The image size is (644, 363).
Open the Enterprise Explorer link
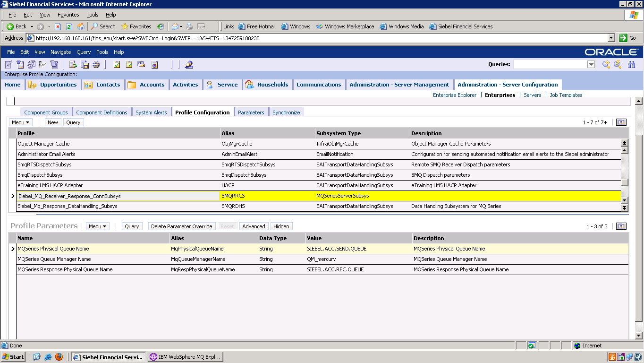point(455,95)
